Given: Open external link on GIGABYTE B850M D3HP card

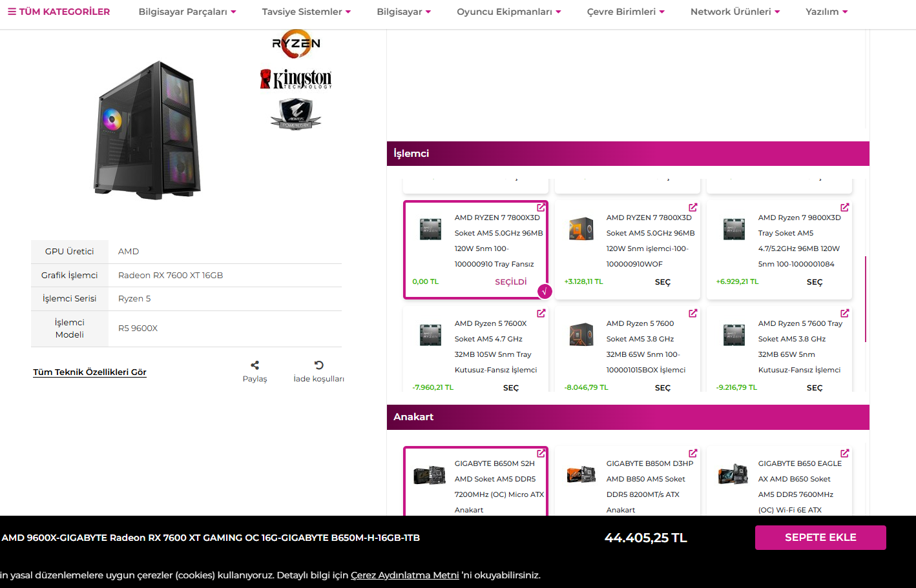Looking at the screenshot, I should coord(693,453).
